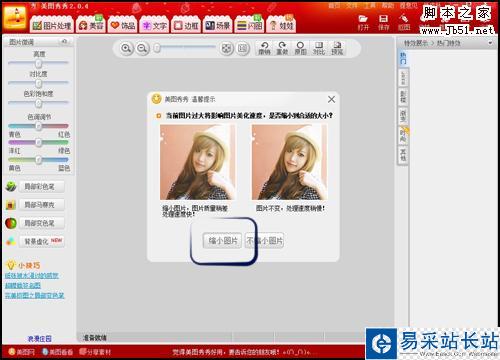
Task: Open the third tip link ending 局部变色笔
Action: [34, 295]
